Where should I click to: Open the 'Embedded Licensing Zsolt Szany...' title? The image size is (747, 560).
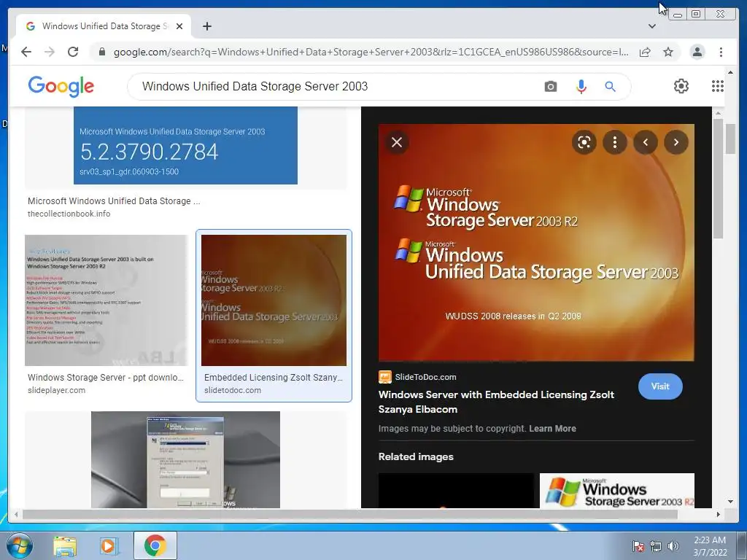tap(274, 378)
